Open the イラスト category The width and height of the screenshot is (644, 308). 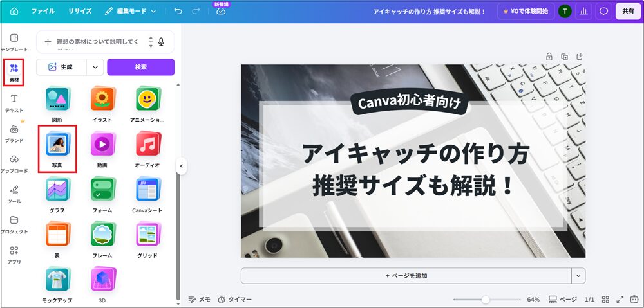tap(102, 104)
